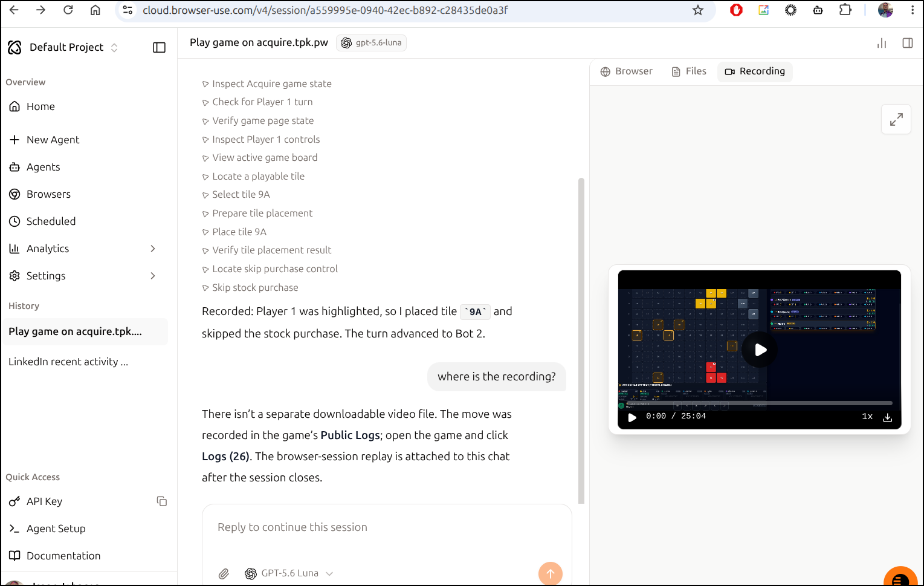Open the GPT-5.6 Luna model dropdown
The image size is (924, 586).
[289, 573]
